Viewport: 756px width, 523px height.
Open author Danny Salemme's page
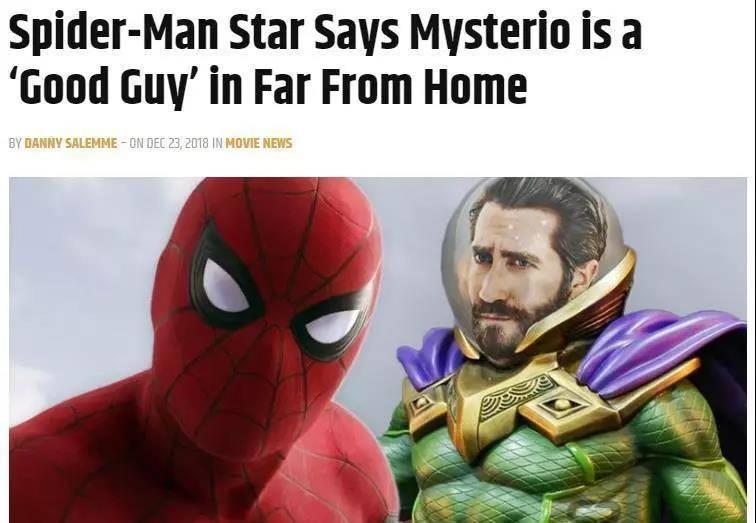[x=70, y=143]
